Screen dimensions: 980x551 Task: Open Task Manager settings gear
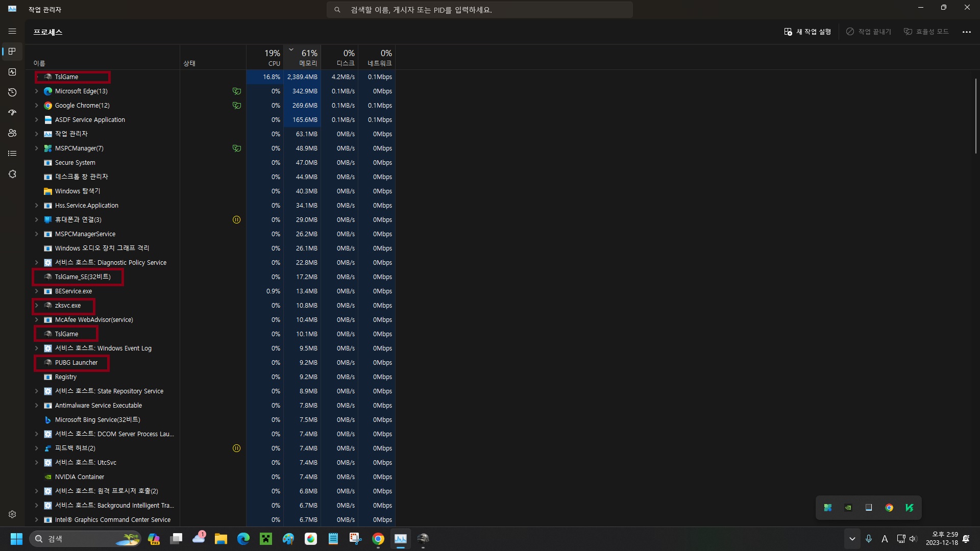[x=12, y=514]
